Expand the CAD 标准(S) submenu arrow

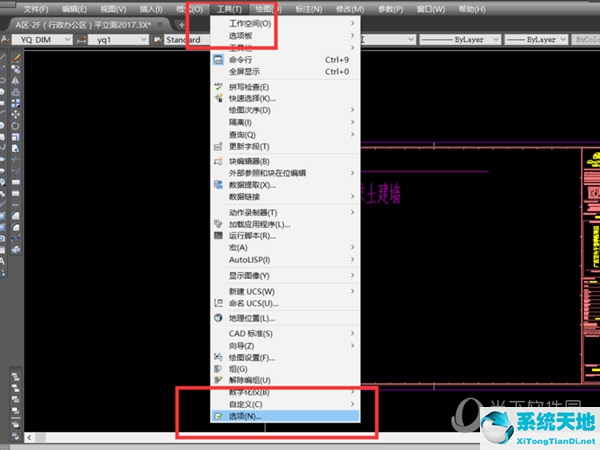tap(352, 333)
